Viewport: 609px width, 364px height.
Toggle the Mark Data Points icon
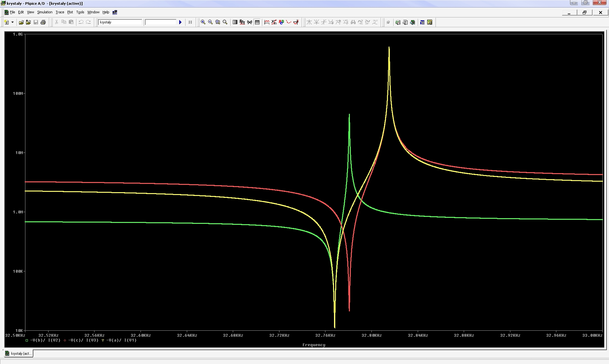coord(289,22)
